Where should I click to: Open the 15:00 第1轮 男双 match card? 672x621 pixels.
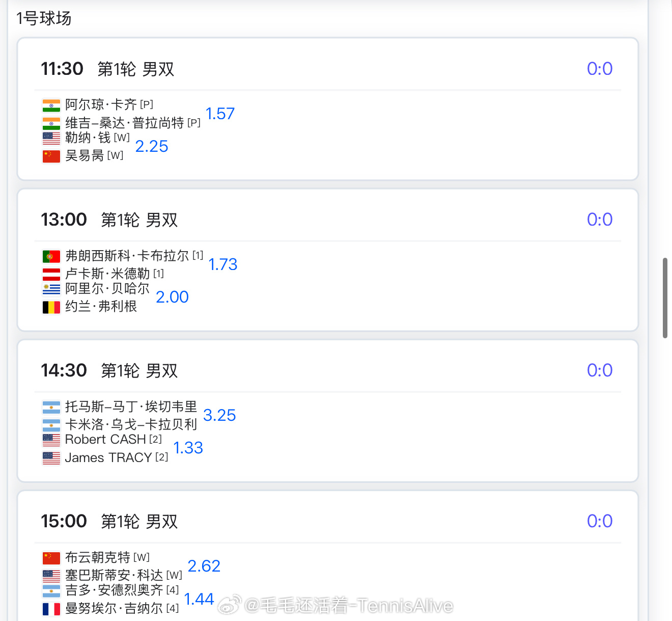click(328, 556)
